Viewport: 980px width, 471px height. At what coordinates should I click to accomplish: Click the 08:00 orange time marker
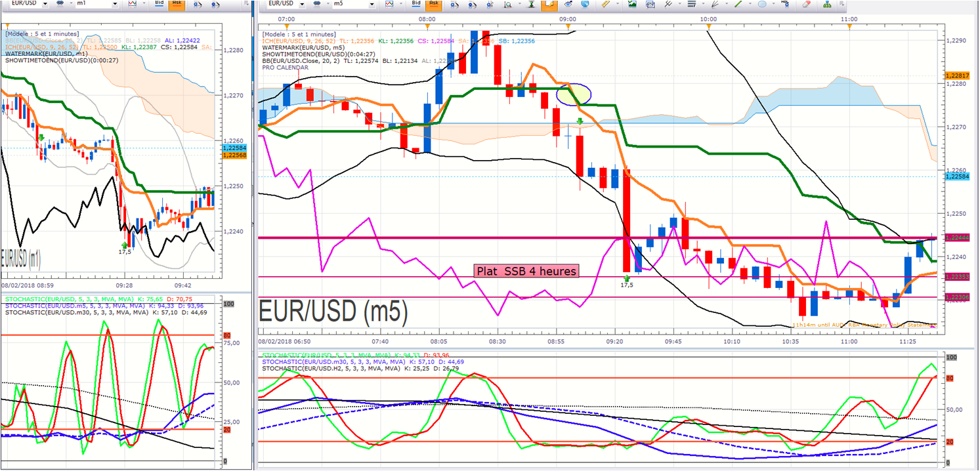pos(428,26)
